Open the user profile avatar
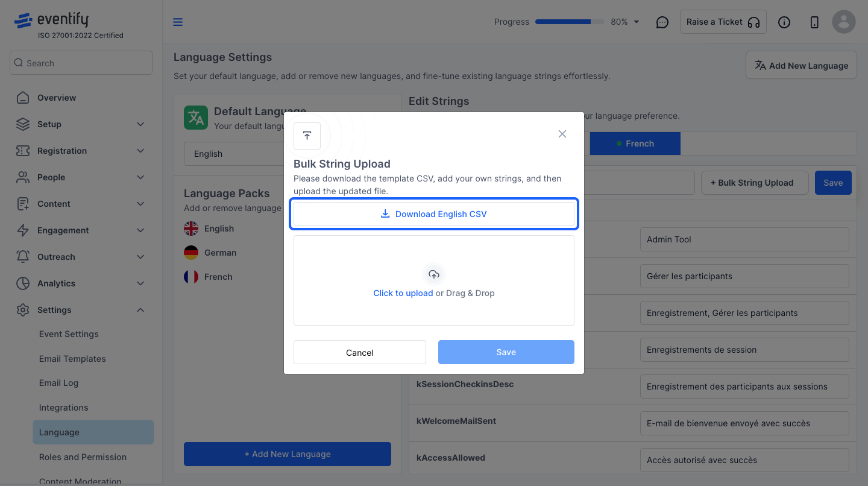Image resolution: width=868 pixels, height=486 pixels. [x=844, y=22]
